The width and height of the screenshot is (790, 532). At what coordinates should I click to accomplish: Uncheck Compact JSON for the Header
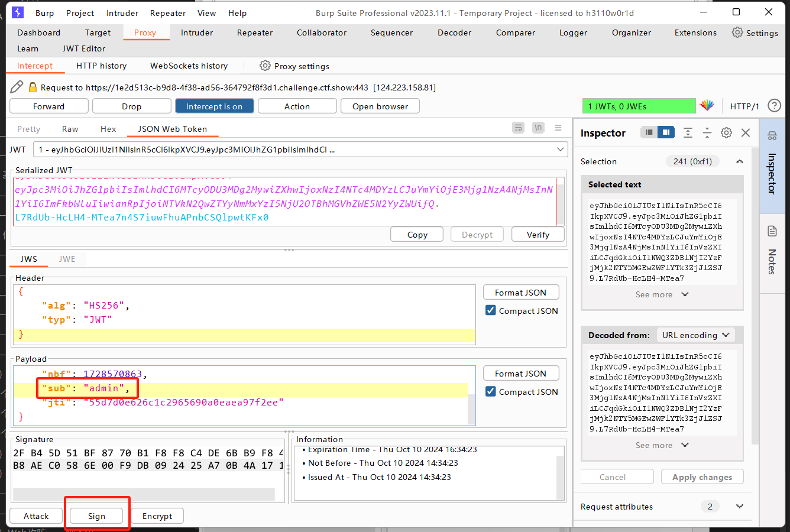491,310
